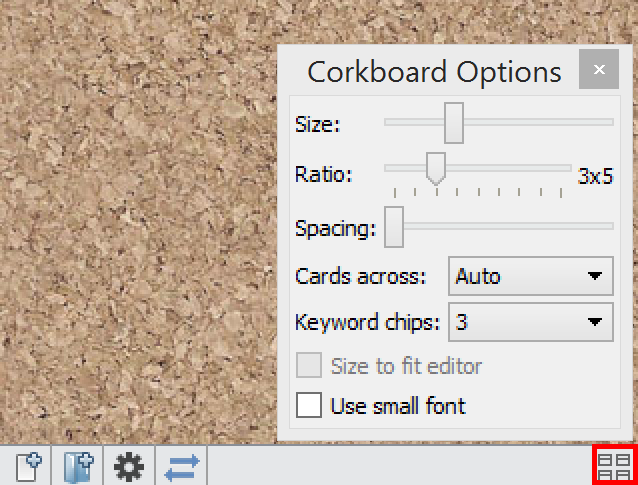Screen dimensions: 638x485
Task: Click the 3x5 ratio value label
Action: (595, 177)
